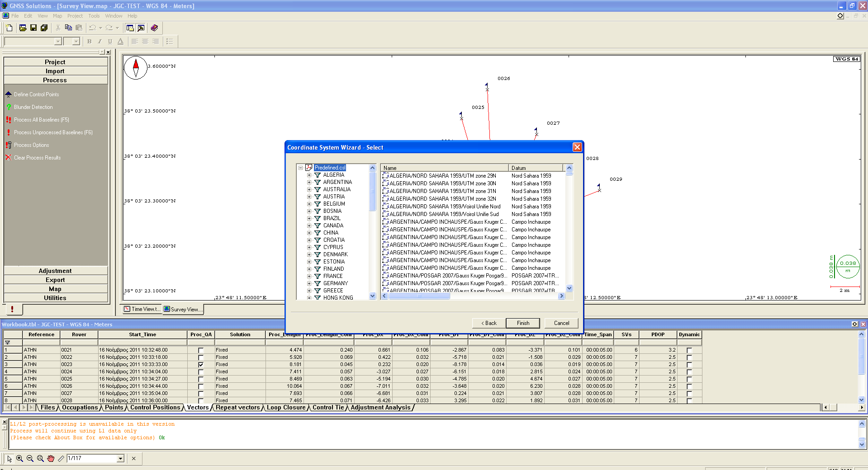Open the font name dropdown in format toolbar

(58, 42)
